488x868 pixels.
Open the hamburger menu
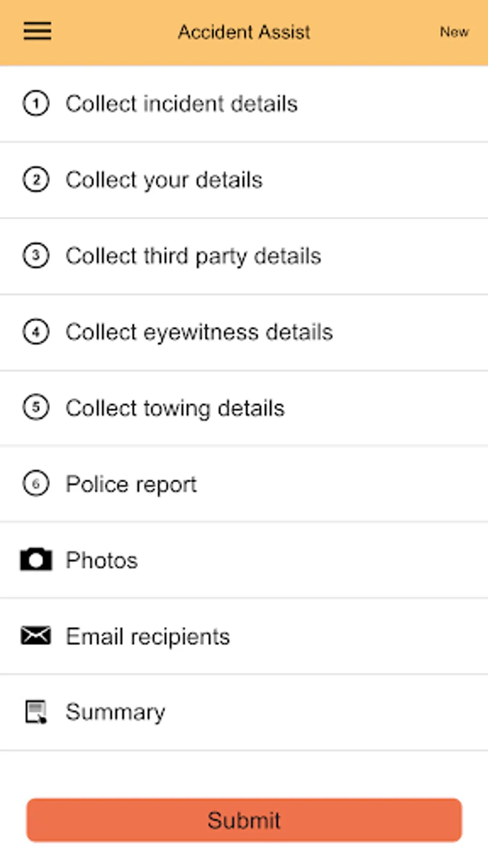pyautogui.click(x=37, y=31)
